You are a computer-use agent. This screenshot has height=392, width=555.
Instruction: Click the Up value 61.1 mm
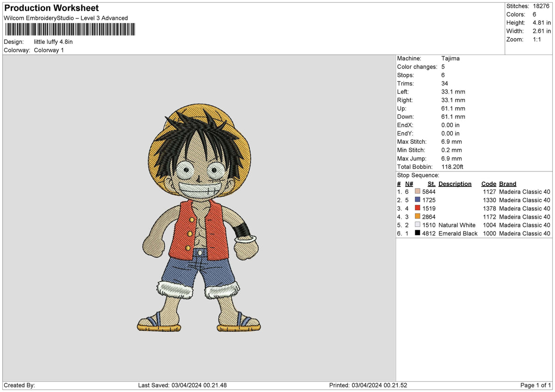click(x=453, y=109)
